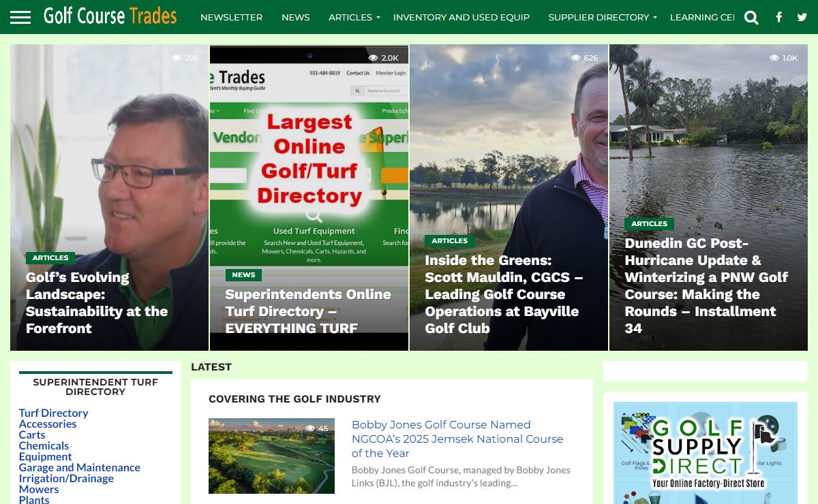Open Superintendents Online Turf Directory article
The height and width of the screenshot is (504, 818).
click(308, 311)
